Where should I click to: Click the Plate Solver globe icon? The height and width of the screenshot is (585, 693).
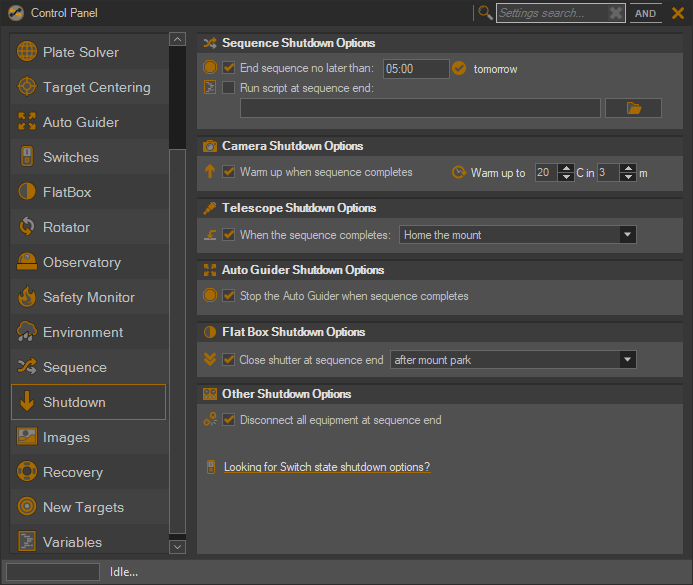[27, 51]
